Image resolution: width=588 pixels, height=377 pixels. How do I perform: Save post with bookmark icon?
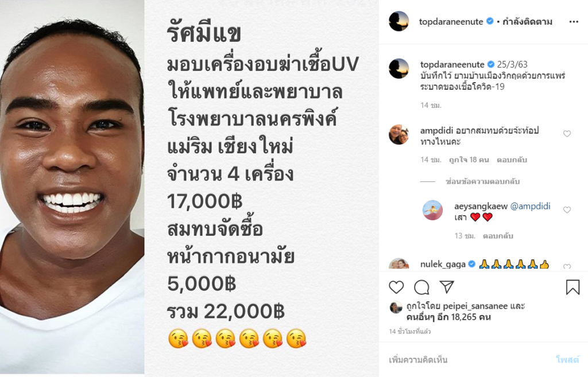pyautogui.click(x=572, y=287)
